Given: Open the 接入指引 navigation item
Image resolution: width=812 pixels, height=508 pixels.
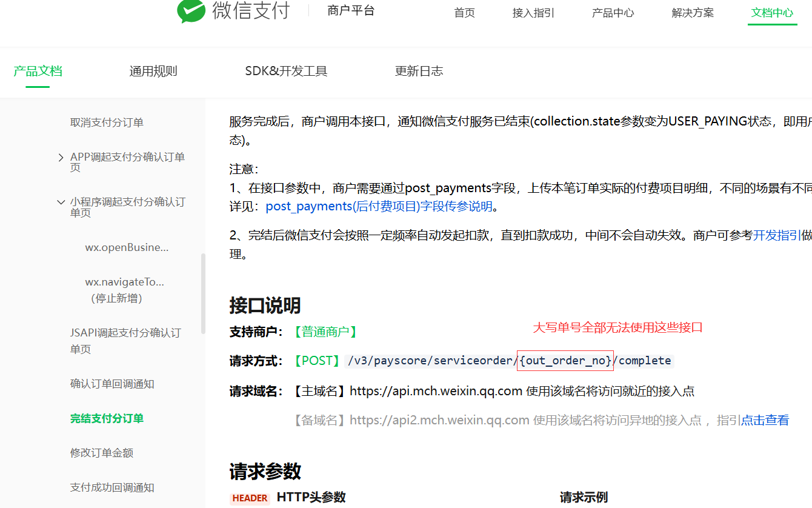Looking at the screenshot, I should 533,13.
